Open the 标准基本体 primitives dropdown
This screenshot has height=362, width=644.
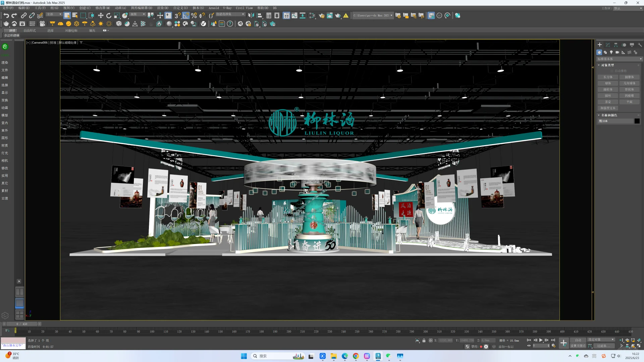tap(620, 59)
